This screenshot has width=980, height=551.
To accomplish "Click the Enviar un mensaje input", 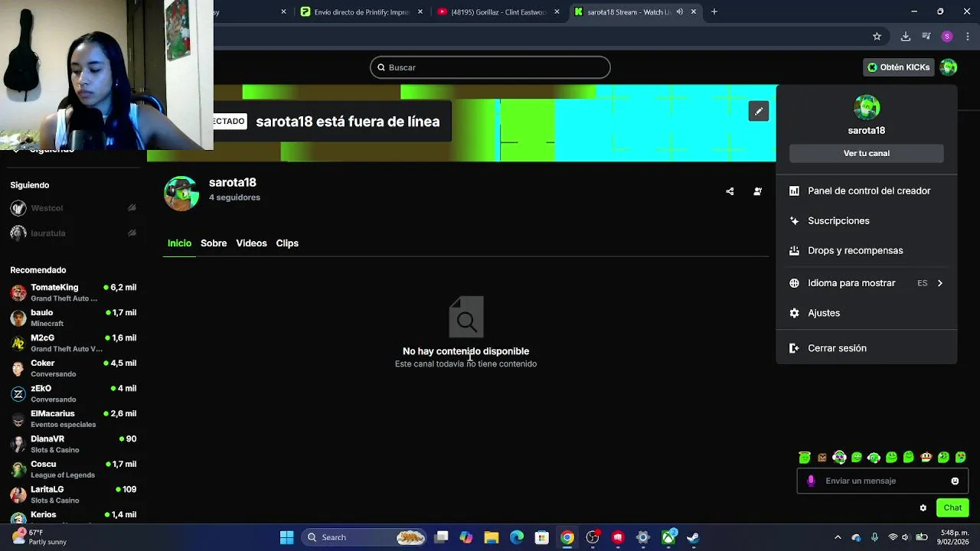I will [882, 481].
